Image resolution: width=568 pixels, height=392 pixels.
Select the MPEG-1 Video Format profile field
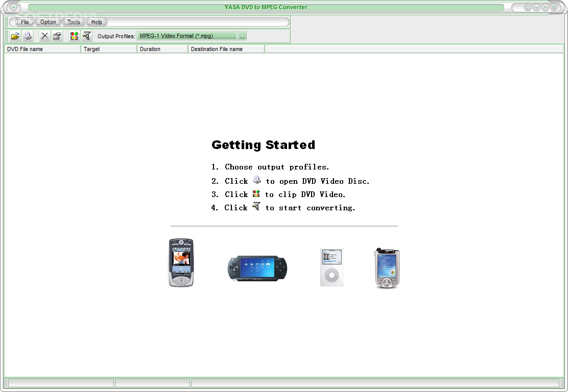click(x=187, y=36)
